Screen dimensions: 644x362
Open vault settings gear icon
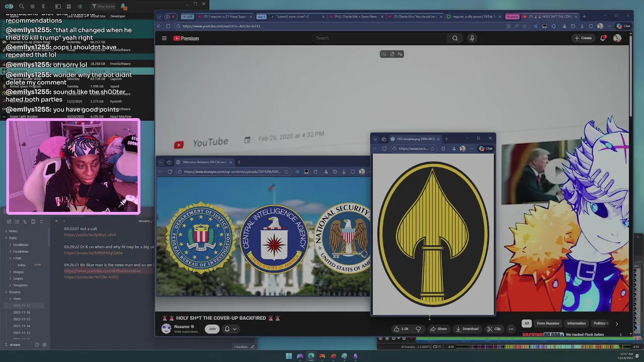point(44,345)
